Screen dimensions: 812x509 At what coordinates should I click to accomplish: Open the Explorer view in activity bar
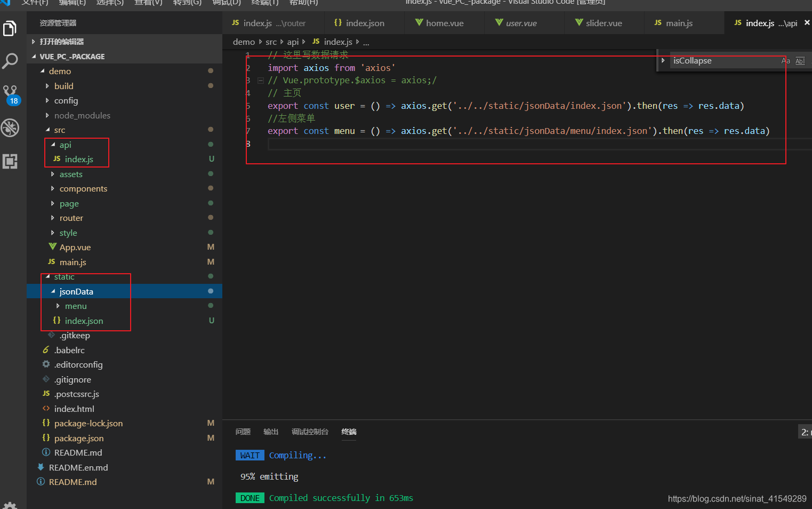coord(10,28)
